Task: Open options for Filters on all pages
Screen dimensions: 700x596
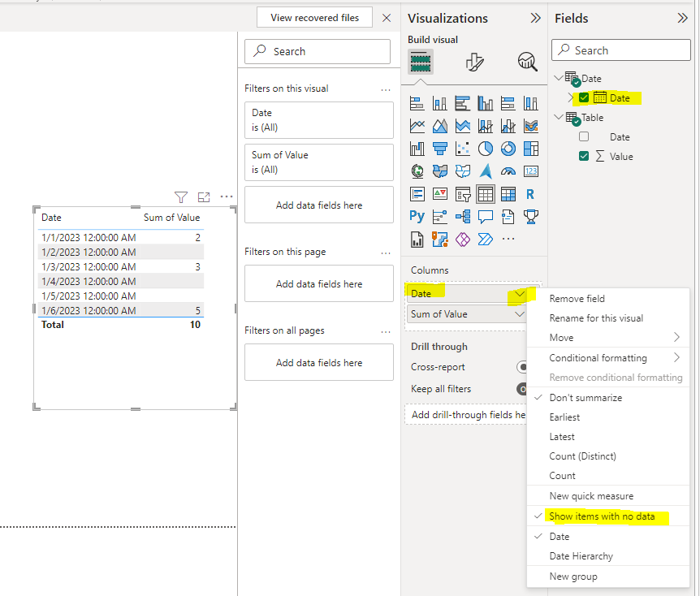Action: [x=386, y=332]
